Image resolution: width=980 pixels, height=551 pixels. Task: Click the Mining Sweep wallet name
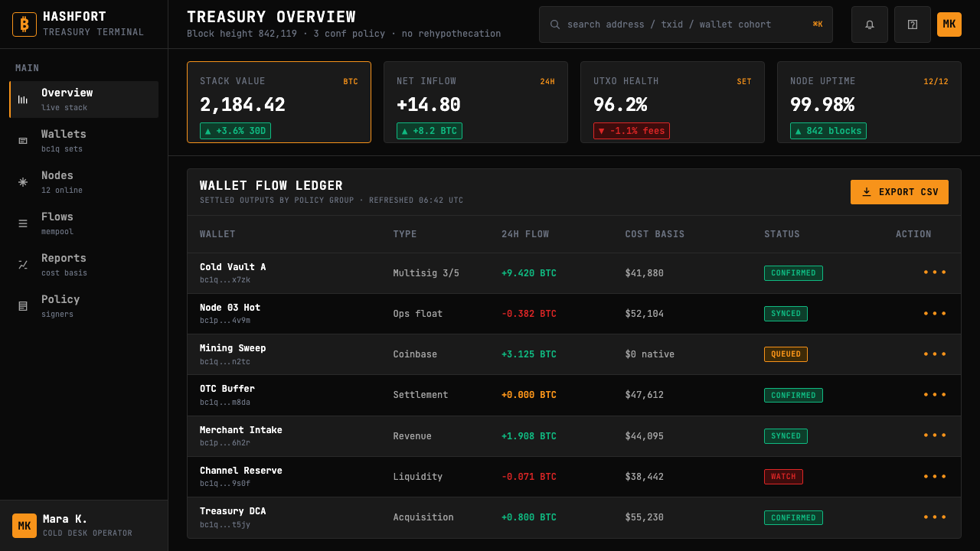(233, 348)
